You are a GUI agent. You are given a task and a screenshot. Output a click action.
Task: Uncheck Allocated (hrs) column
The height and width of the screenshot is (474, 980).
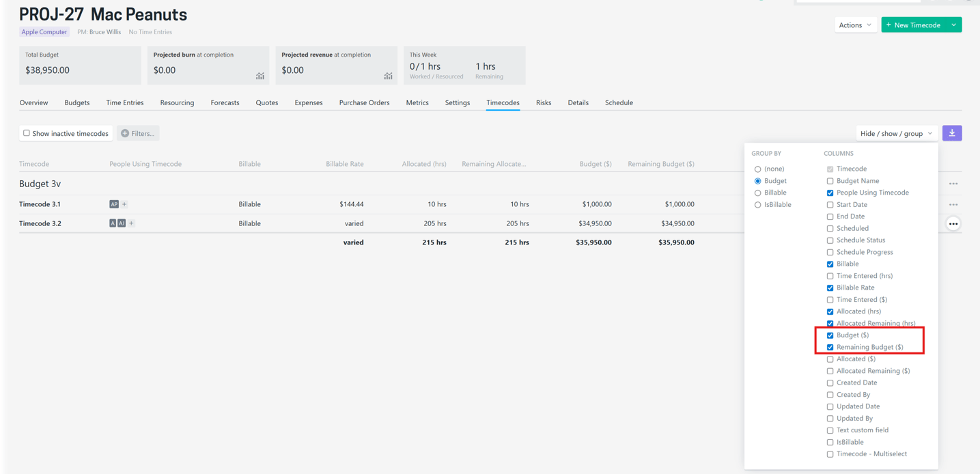(830, 311)
